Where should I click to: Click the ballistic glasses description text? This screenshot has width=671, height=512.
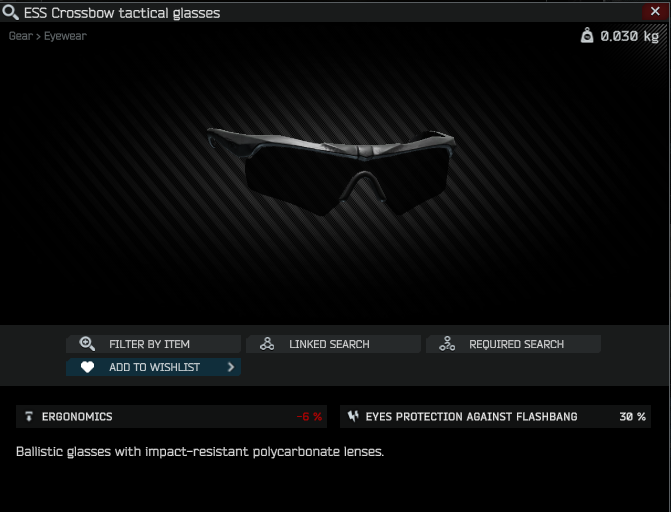click(x=200, y=452)
